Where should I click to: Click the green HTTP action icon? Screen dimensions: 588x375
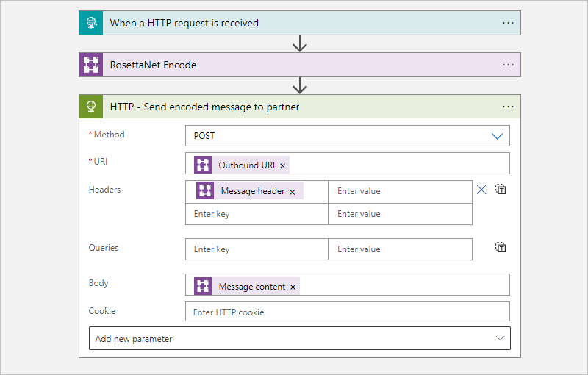click(91, 107)
